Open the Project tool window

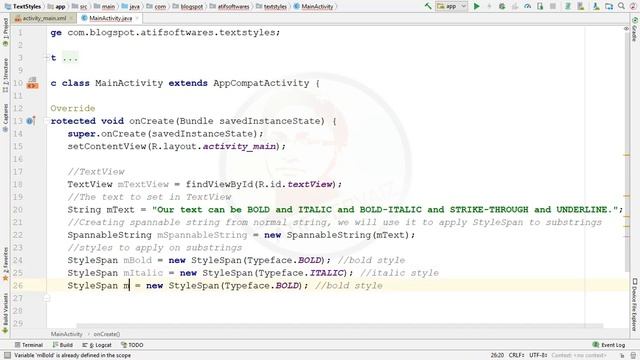[x=5, y=33]
